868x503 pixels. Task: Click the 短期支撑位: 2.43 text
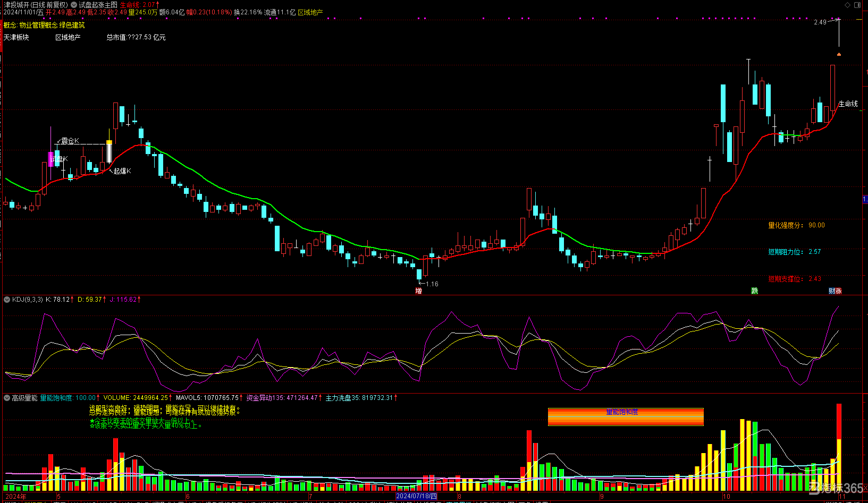[x=795, y=279]
